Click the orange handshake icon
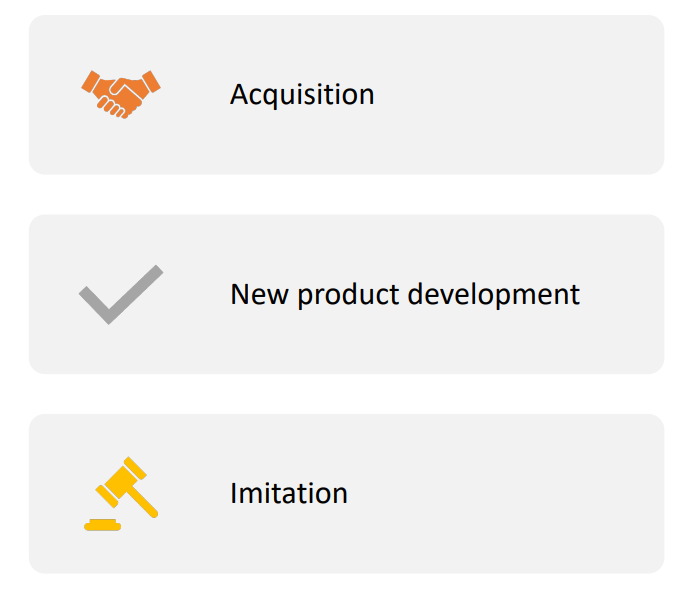The height and width of the screenshot is (592, 690). click(x=121, y=94)
